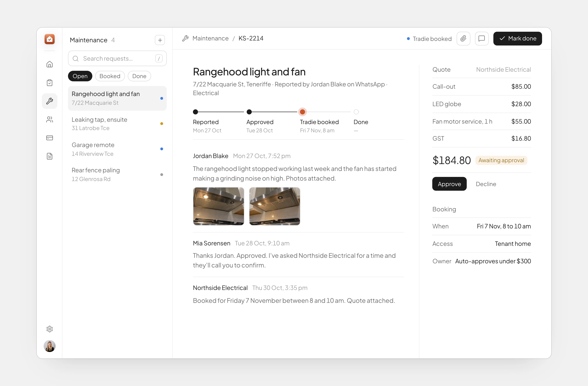
Task: Open the settings gear in the sidebar
Action: click(50, 329)
